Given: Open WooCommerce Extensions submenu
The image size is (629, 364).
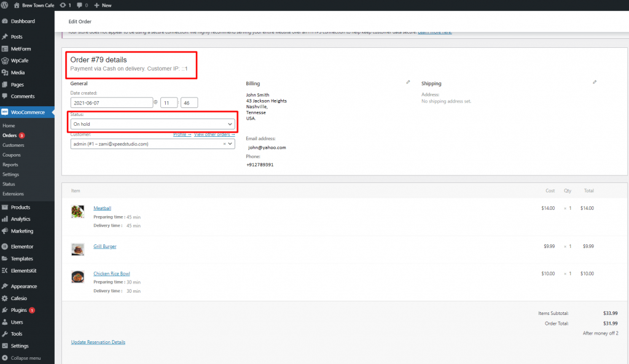Looking at the screenshot, I should [13, 193].
